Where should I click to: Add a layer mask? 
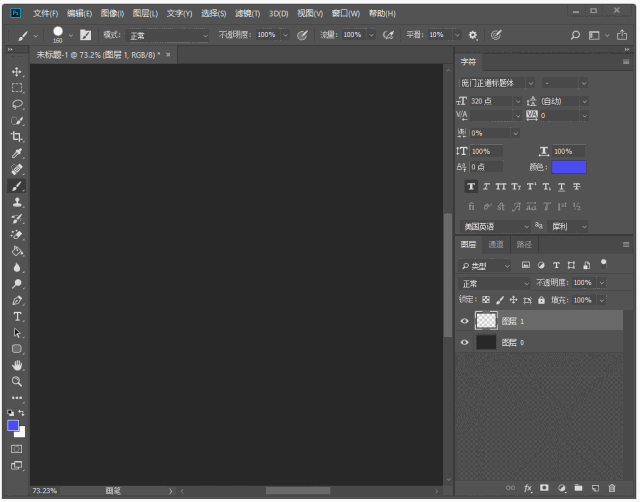point(544,488)
